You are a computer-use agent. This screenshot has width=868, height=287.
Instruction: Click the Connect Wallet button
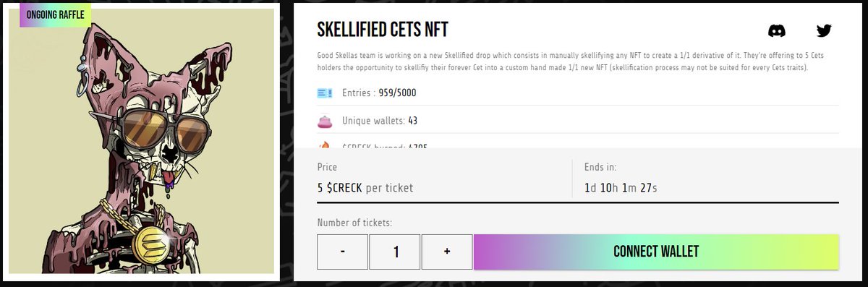click(x=656, y=252)
